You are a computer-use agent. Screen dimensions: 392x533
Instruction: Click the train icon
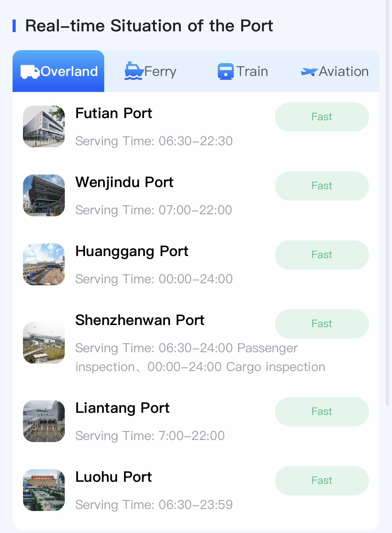click(x=225, y=71)
